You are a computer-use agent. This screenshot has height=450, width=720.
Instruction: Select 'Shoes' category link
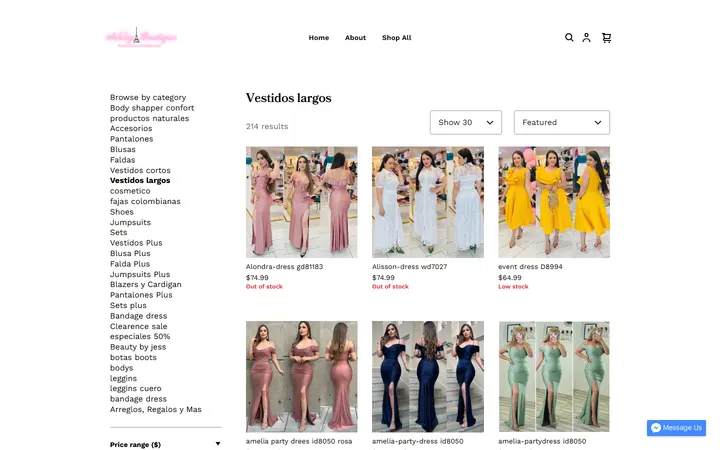[x=122, y=212]
